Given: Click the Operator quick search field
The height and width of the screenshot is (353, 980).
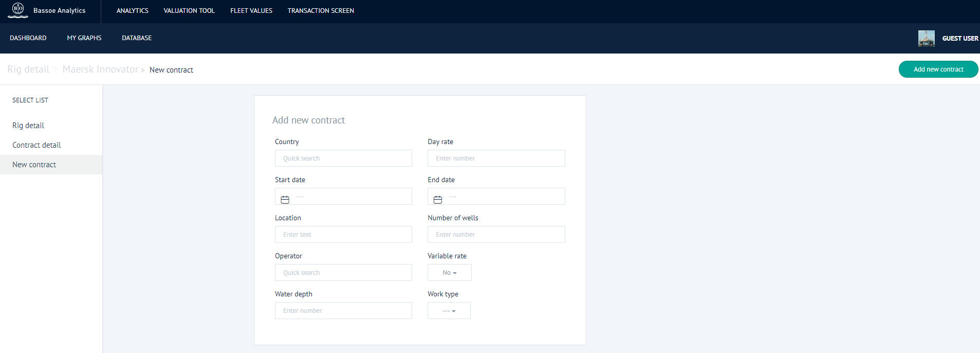Looking at the screenshot, I should coord(343,273).
